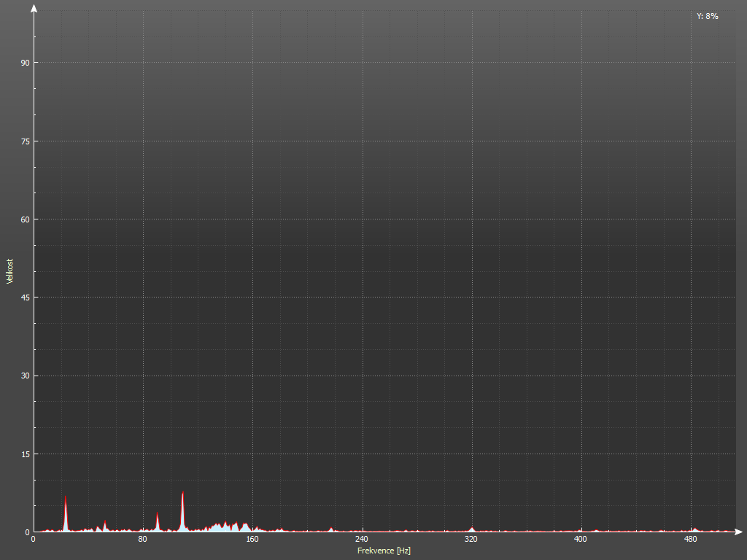This screenshot has width=747, height=560.
Task: Click the "Y: 8%" readout label
Action: pyautogui.click(x=707, y=16)
